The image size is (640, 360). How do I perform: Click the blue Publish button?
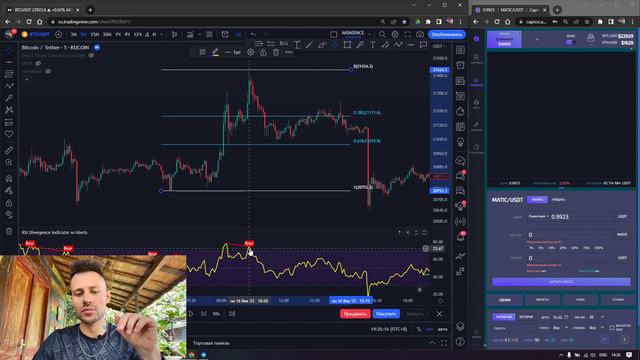[x=447, y=35]
